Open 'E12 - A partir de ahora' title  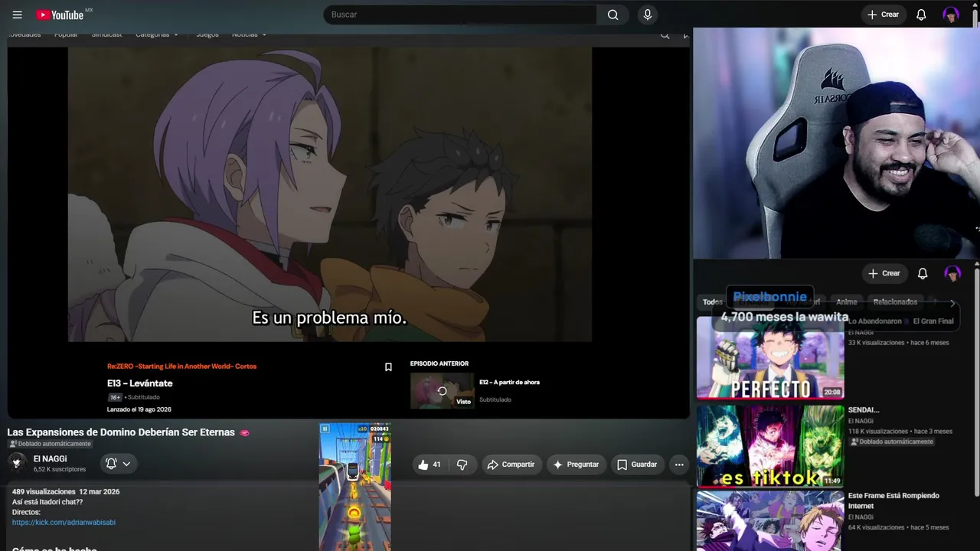509,382
